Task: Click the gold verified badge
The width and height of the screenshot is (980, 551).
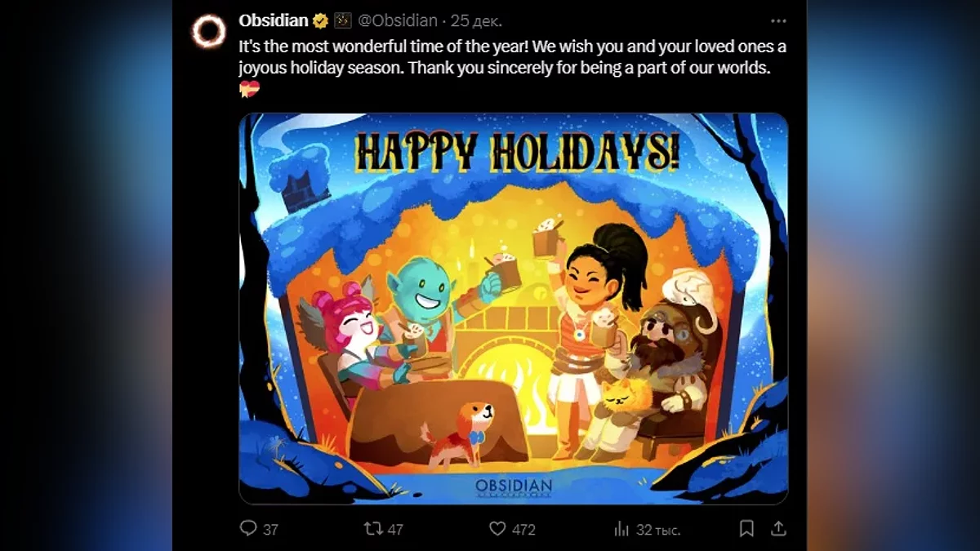Action: pos(321,21)
